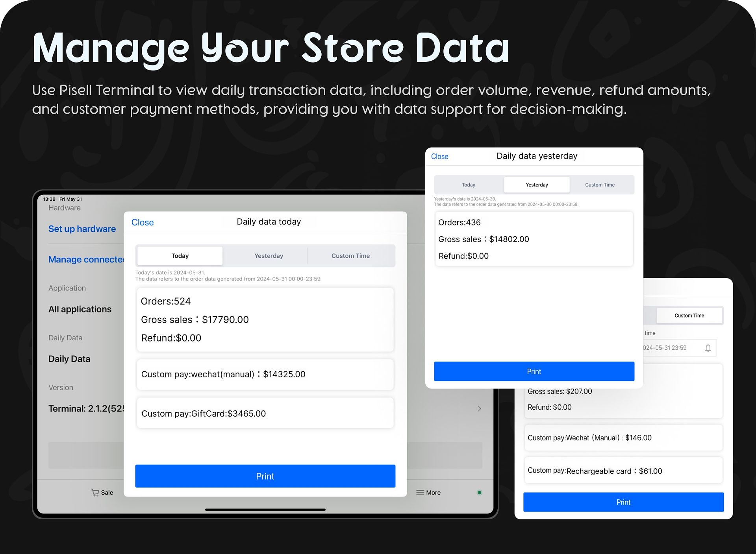
Task: Select Yesterday tab in Daily data yesterday window
Action: pos(537,185)
